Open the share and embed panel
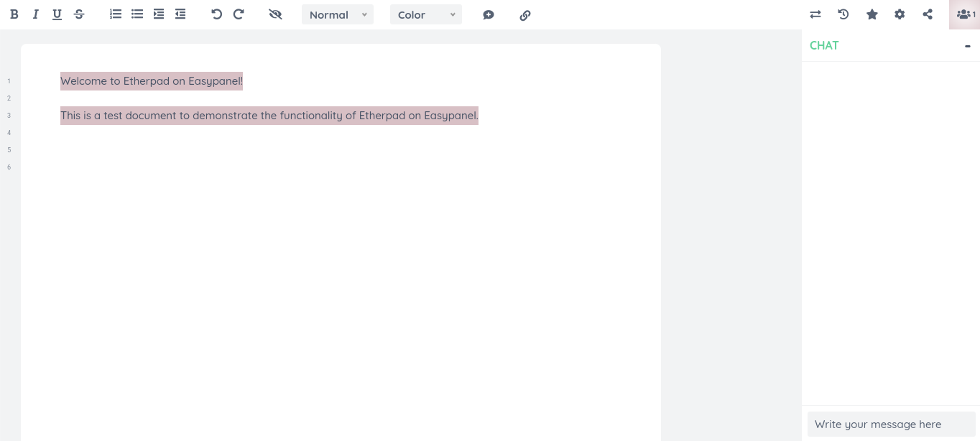This screenshot has width=980, height=441. coord(928,14)
